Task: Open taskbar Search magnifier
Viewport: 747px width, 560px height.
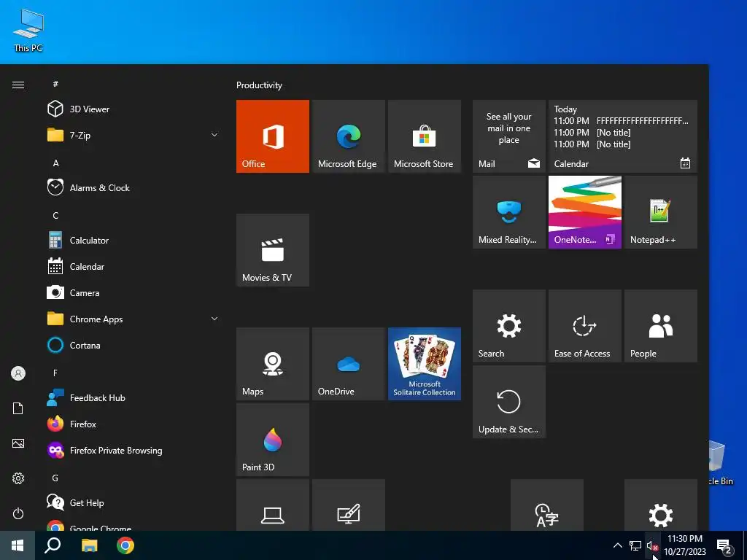Action: [53, 545]
